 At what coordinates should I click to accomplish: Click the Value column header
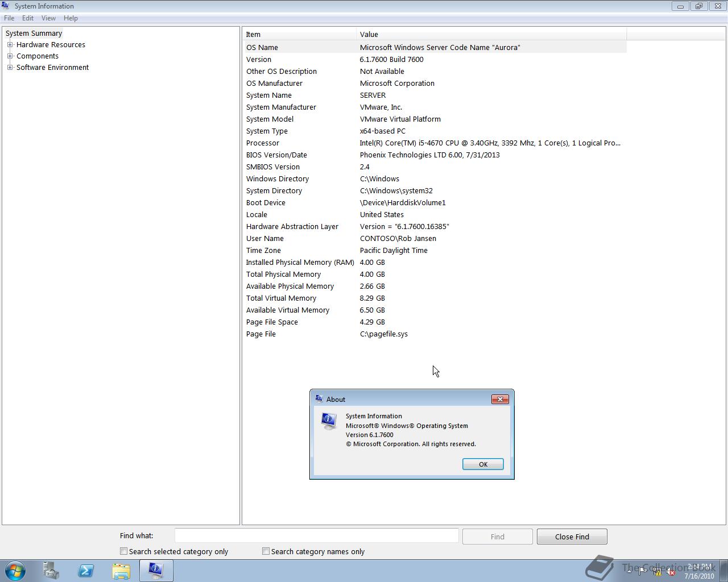click(491, 34)
